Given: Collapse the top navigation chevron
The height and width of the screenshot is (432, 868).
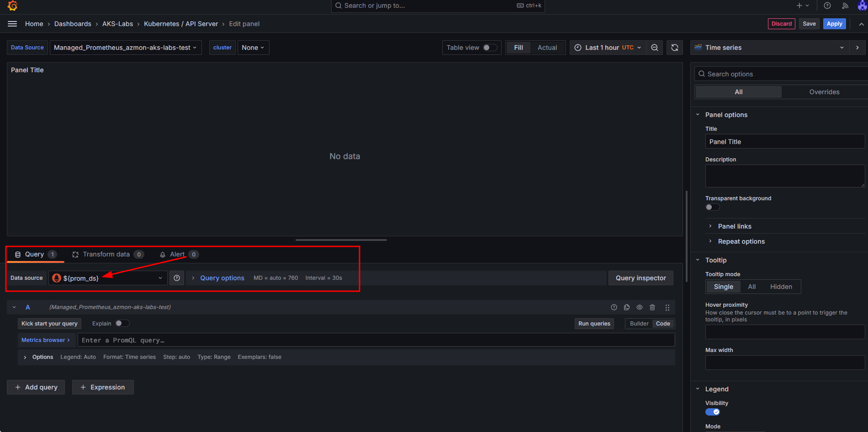Looking at the screenshot, I should point(861,24).
